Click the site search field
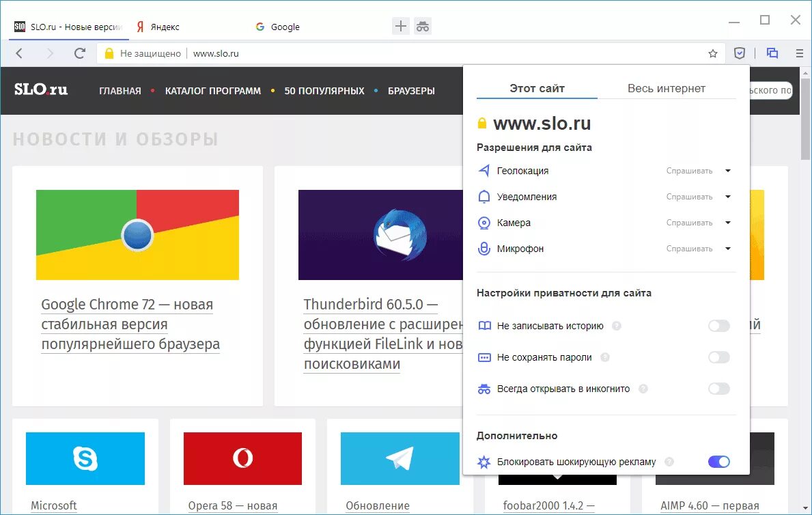 click(x=771, y=90)
